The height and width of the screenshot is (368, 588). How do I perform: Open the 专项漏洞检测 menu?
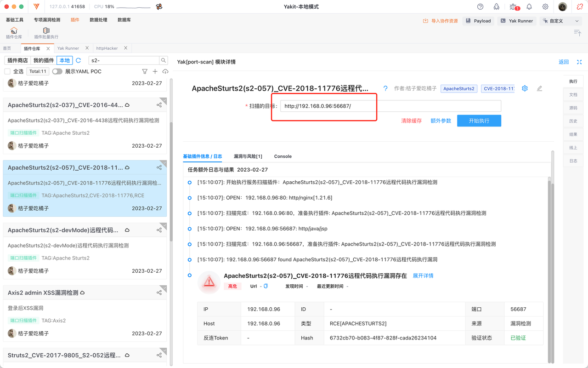(x=47, y=20)
